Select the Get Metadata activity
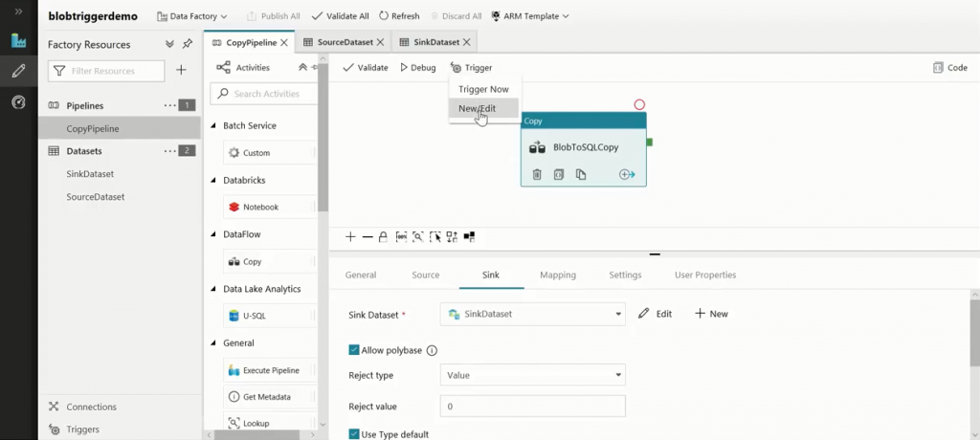Viewport: 980px width, 440px height. [x=269, y=397]
